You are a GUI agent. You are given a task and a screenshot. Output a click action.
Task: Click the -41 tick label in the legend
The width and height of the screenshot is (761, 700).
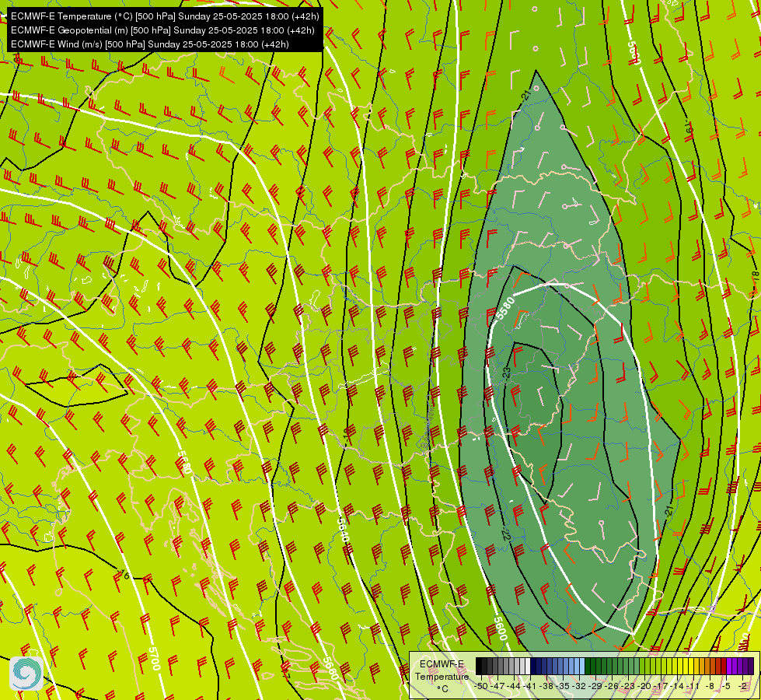(x=530, y=686)
